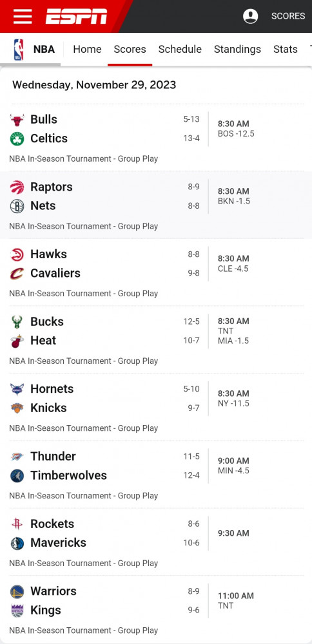Select the Boston Celtics team logo
The width and height of the screenshot is (312, 644).
17,139
